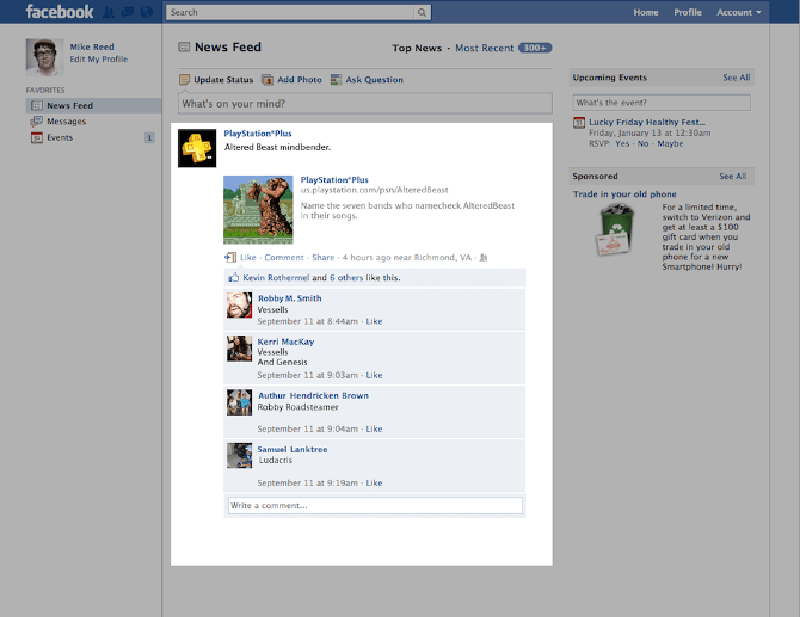The width and height of the screenshot is (800, 617).
Task: Open Kerri MacKay's avatar
Action: [x=239, y=349]
